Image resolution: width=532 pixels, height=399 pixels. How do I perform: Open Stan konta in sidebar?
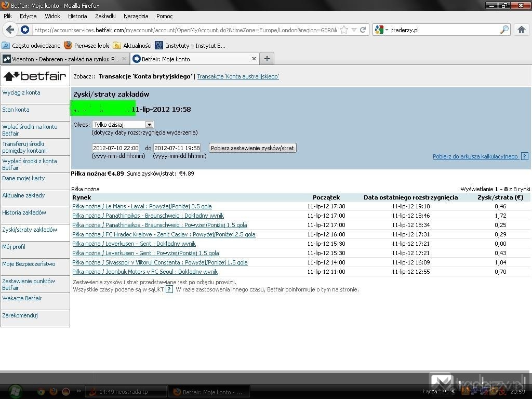pos(16,110)
